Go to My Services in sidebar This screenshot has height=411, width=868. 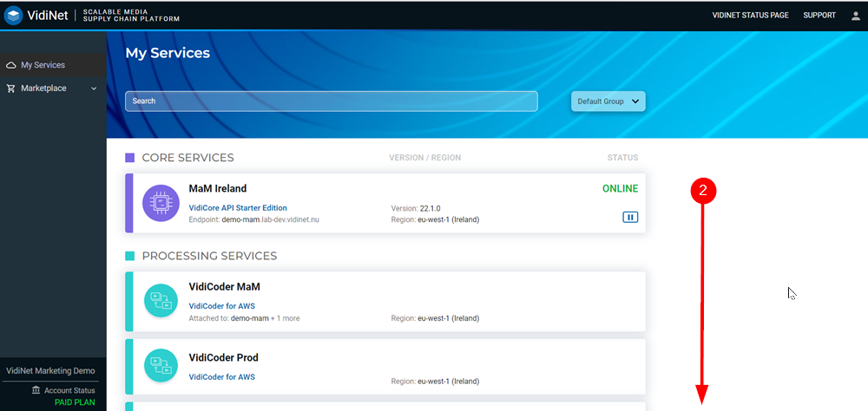(x=43, y=65)
